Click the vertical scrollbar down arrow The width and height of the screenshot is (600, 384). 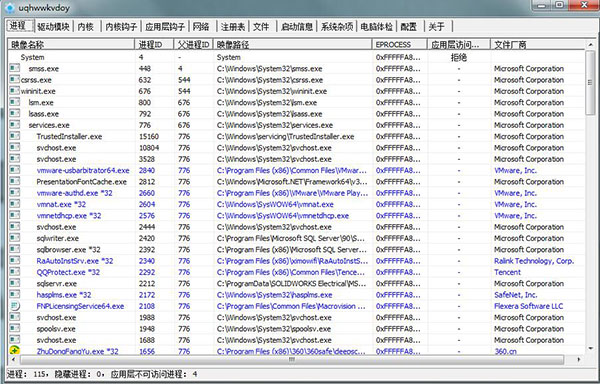[x=590, y=348]
